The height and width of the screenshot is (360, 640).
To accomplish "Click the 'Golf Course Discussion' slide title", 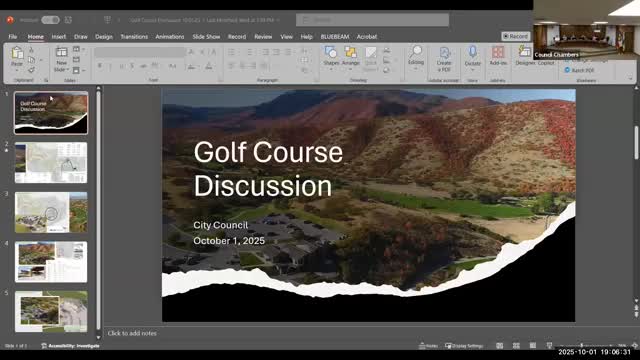I will 268,169.
